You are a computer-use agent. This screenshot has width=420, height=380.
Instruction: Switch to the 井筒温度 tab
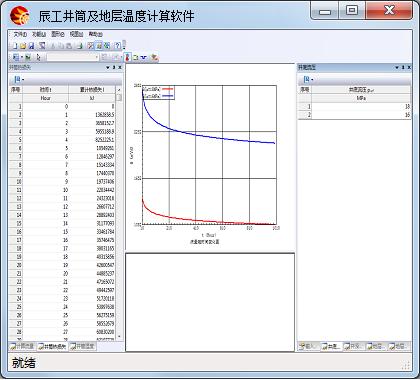(83, 346)
